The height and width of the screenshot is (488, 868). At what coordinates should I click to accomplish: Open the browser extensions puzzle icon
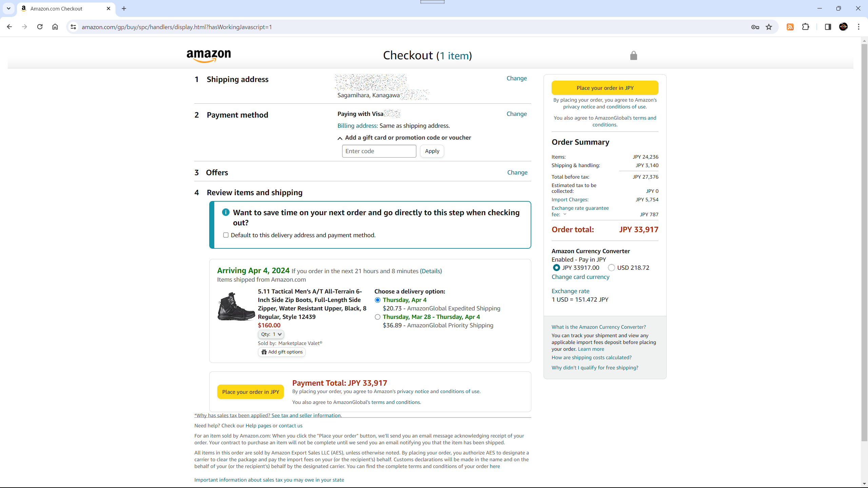pos(806,27)
